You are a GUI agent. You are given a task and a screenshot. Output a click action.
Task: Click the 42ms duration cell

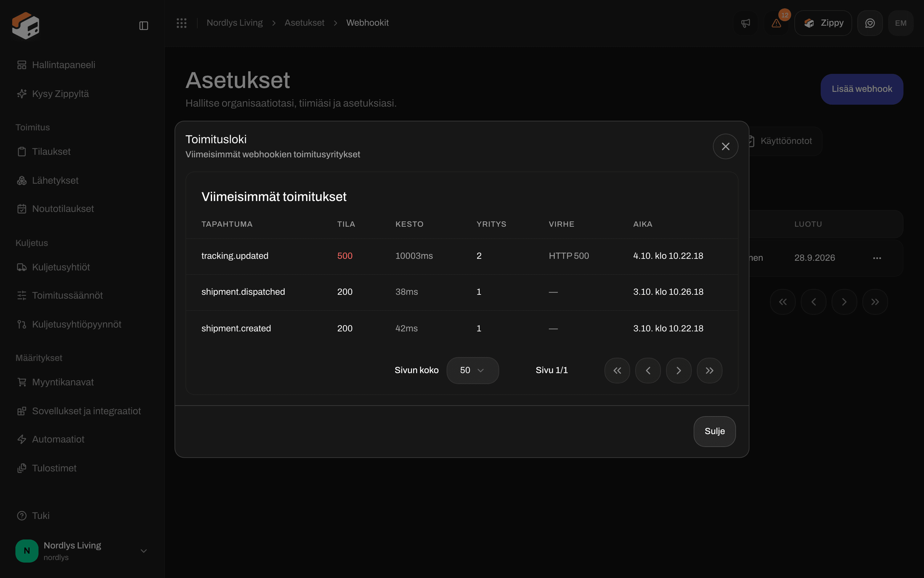(x=406, y=328)
